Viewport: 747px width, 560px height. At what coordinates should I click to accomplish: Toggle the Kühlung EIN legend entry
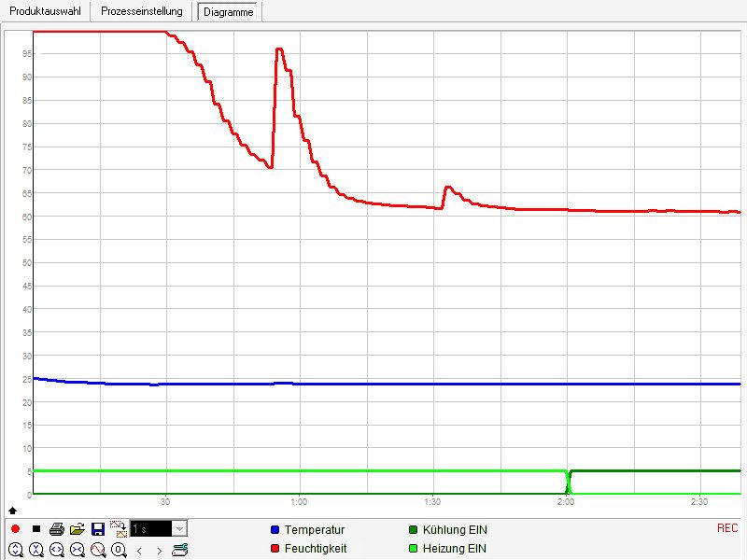point(454,530)
